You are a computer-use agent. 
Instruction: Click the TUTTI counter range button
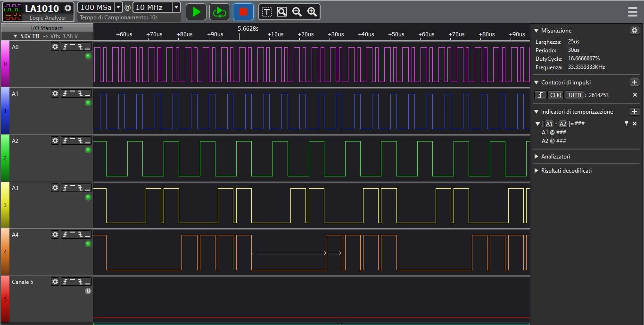(x=574, y=95)
